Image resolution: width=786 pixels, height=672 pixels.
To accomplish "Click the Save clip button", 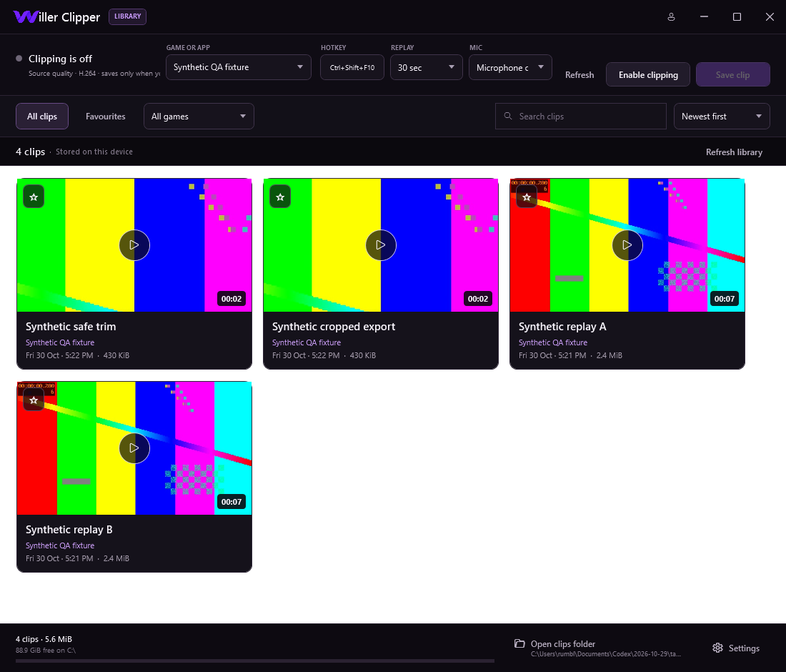I will point(733,75).
